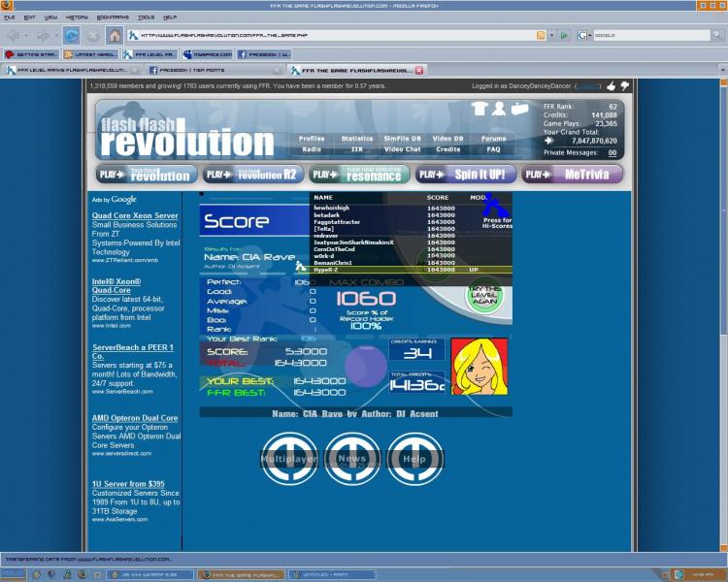Open the View menu
The height and width of the screenshot is (582, 728).
click(50, 17)
